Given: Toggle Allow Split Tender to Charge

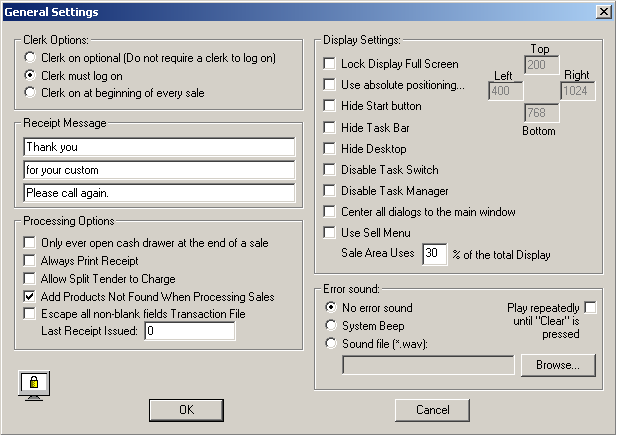Looking at the screenshot, I should [30, 279].
